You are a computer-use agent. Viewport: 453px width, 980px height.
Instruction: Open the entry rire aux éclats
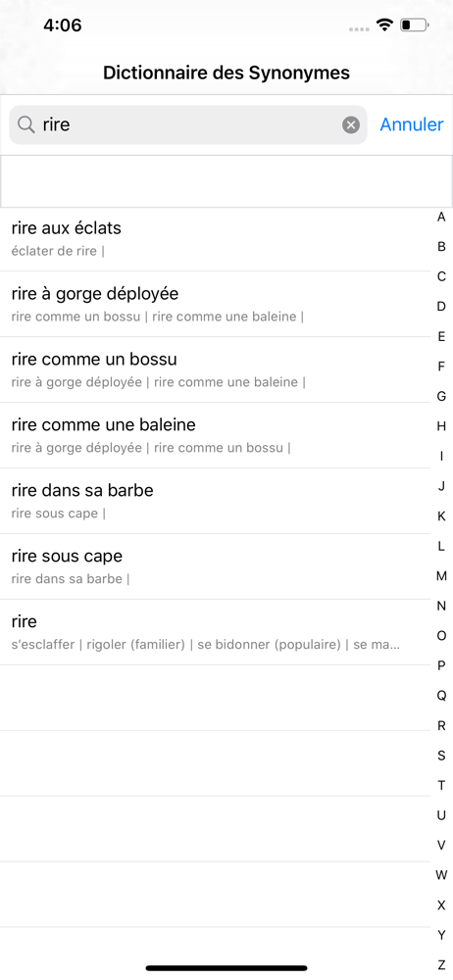coord(216,239)
